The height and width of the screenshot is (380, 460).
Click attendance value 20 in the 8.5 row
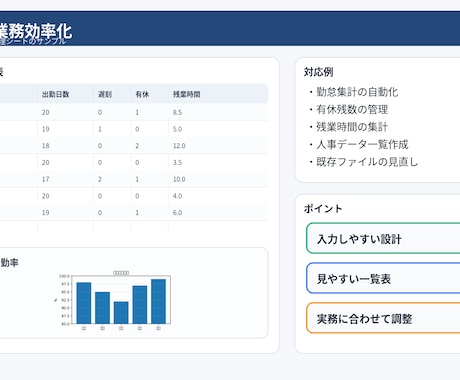[x=46, y=112]
